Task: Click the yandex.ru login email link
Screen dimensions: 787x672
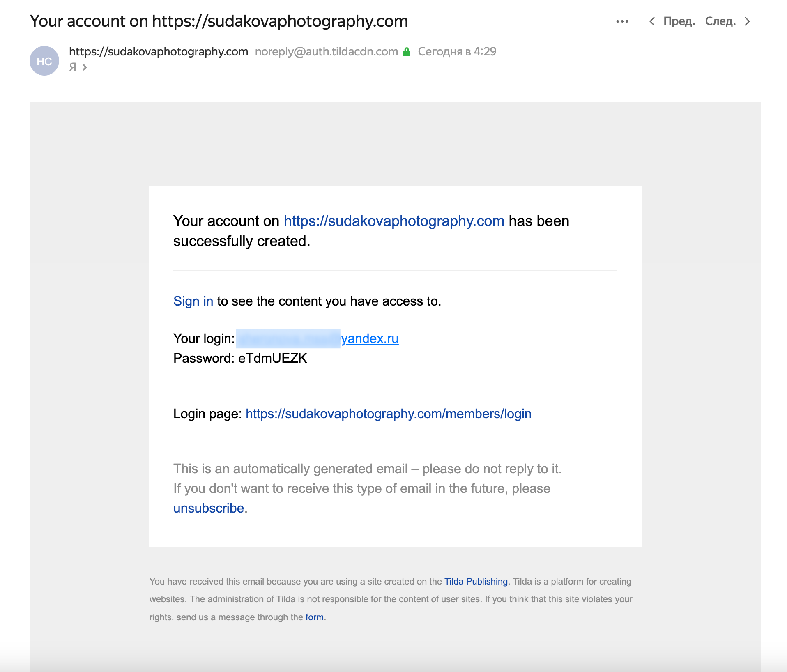Action: point(370,338)
